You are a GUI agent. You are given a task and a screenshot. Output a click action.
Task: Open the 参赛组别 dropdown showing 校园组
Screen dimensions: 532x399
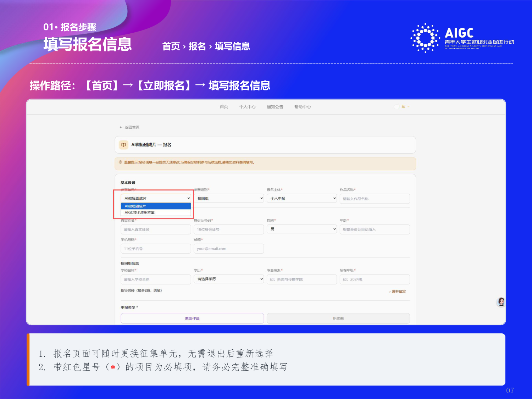tap(229, 198)
